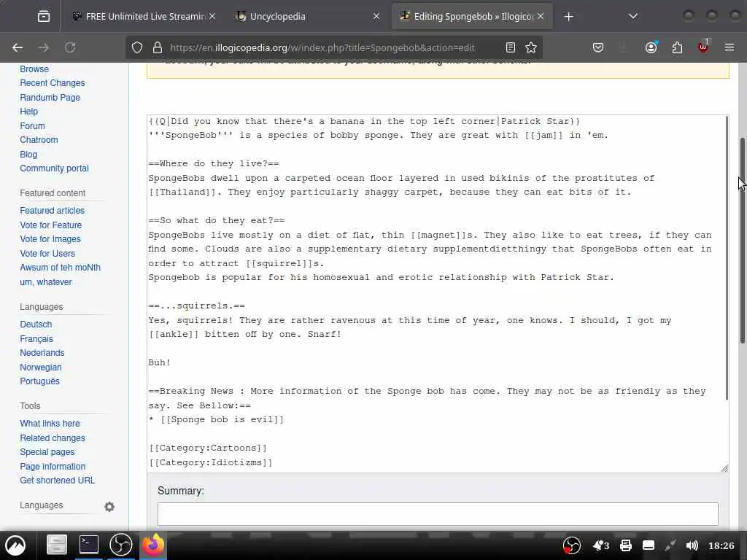This screenshot has width=747, height=560.
Task: Open the Firefox View icon
Action: click(x=43, y=17)
